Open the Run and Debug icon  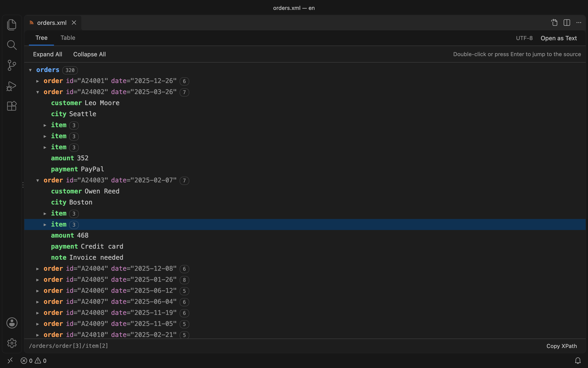[12, 86]
